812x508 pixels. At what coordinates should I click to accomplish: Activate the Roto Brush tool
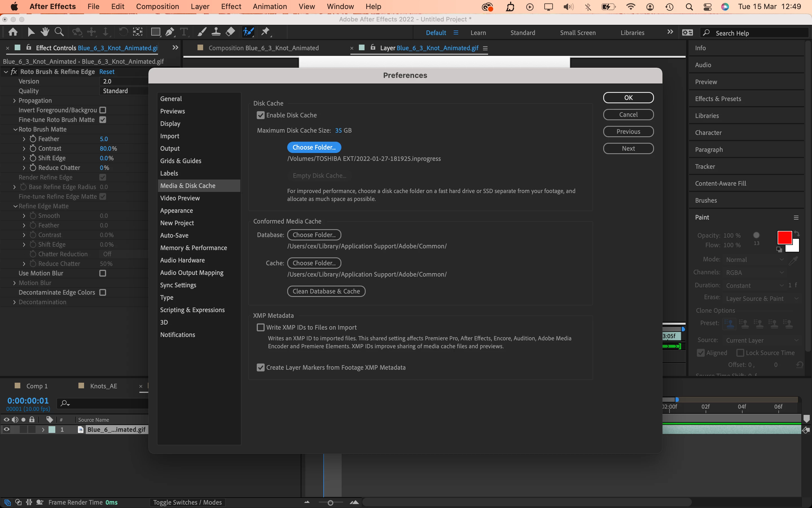(248, 32)
